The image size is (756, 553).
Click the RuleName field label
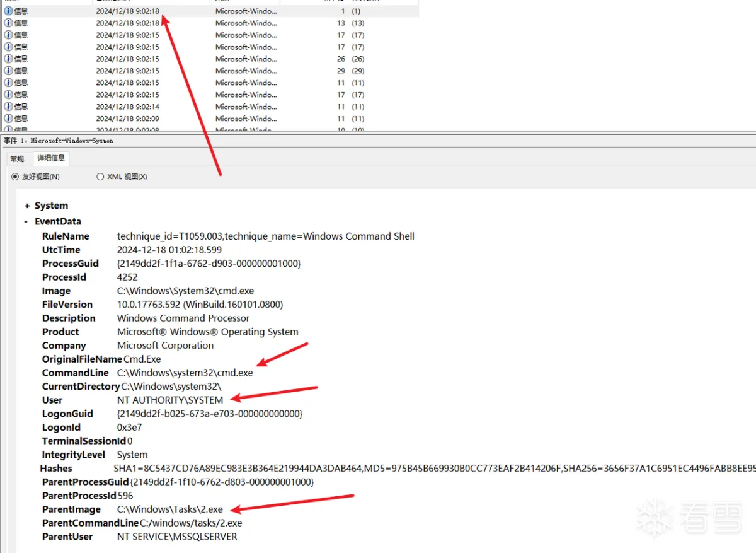click(x=66, y=236)
